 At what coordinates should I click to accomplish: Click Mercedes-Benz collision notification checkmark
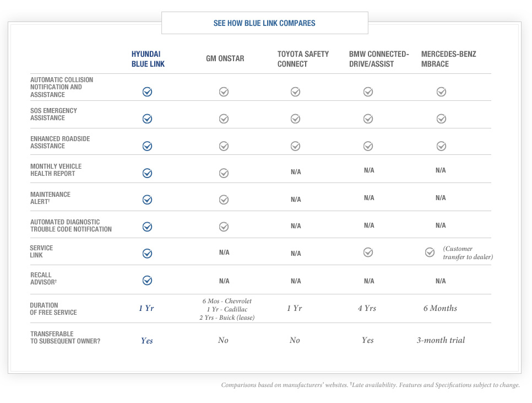[x=441, y=92]
